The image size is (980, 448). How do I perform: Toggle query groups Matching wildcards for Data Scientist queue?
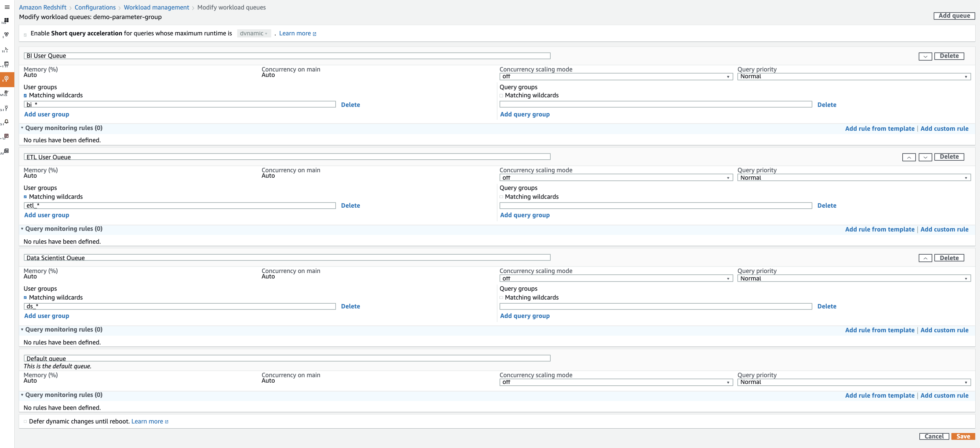tap(501, 298)
